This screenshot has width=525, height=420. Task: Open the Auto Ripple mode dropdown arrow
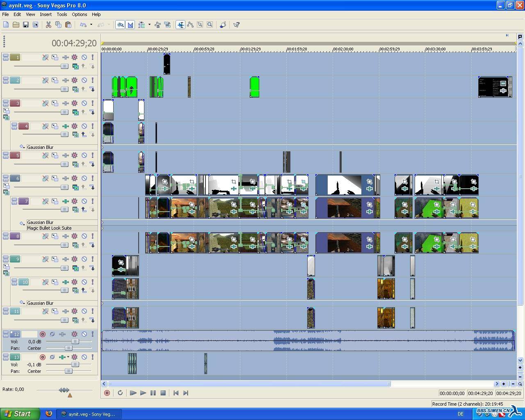[x=149, y=25]
